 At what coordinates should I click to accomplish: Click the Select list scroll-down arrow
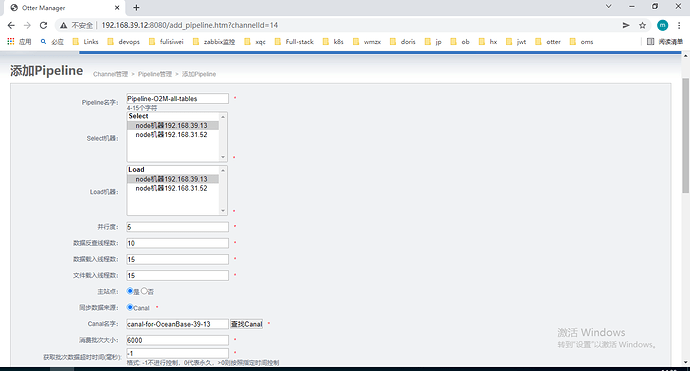223,157
